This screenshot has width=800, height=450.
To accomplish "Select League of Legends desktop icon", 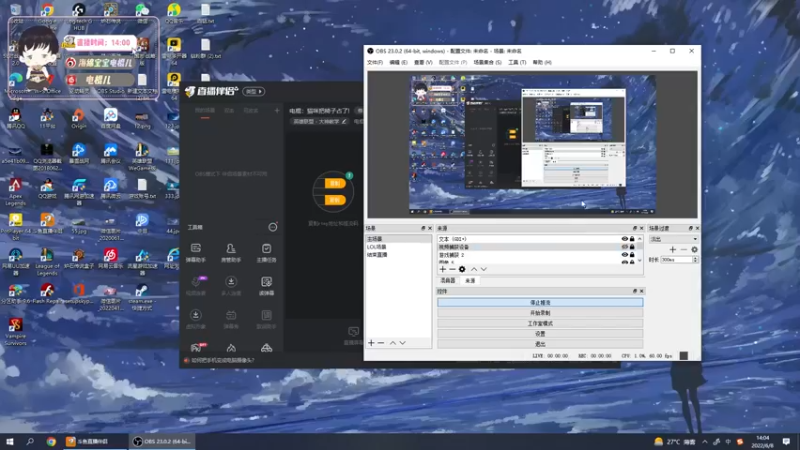I will 47,262.
